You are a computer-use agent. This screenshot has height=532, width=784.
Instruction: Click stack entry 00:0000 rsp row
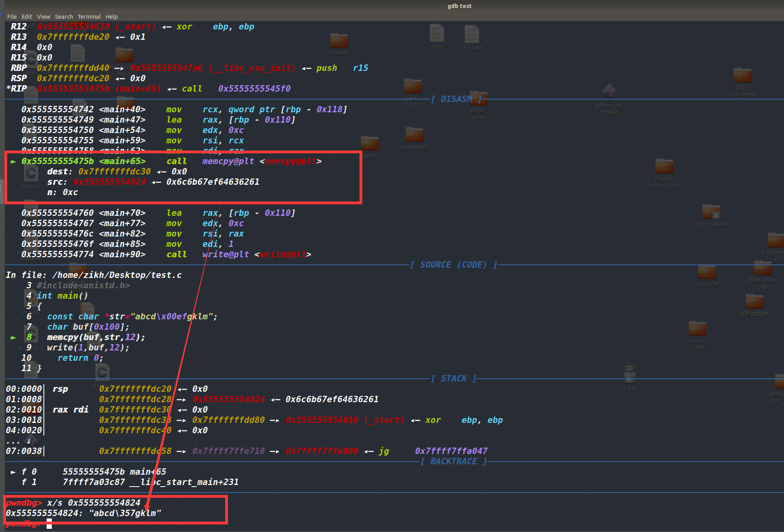(x=107, y=389)
